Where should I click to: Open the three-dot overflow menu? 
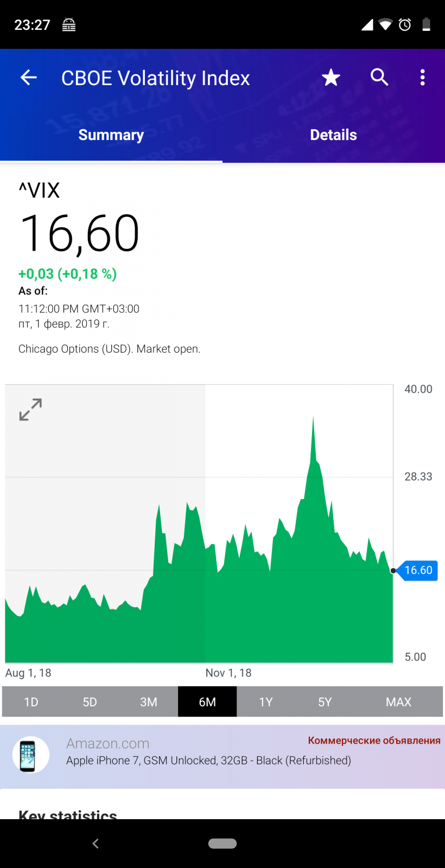(422, 78)
